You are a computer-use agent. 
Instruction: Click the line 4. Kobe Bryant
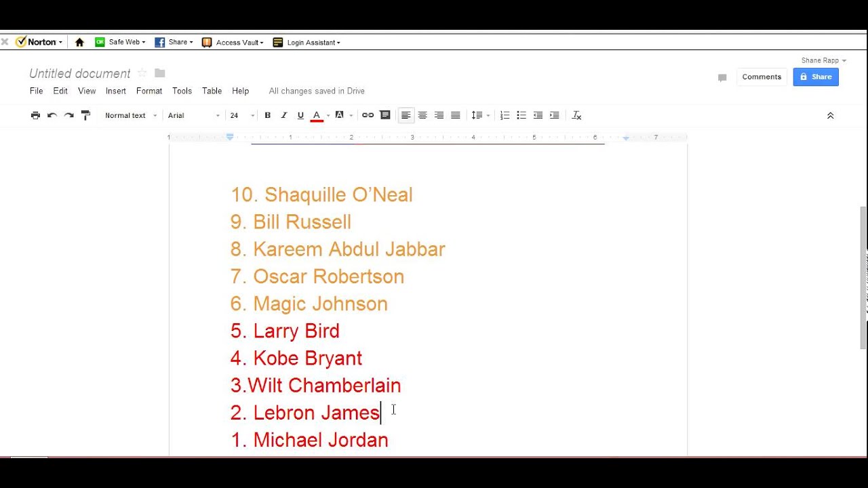click(x=296, y=358)
